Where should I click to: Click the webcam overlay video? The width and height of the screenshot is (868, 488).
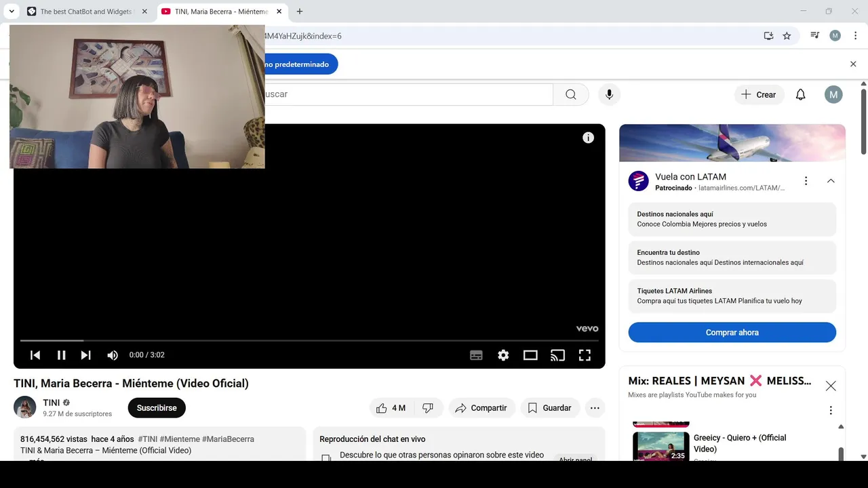tap(137, 97)
